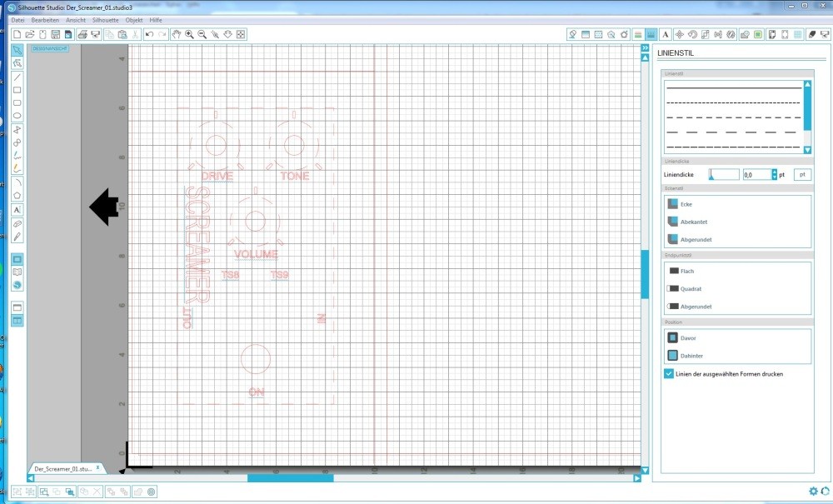The width and height of the screenshot is (833, 504).
Task: Open the Bearbeiten menu
Action: point(45,20)
